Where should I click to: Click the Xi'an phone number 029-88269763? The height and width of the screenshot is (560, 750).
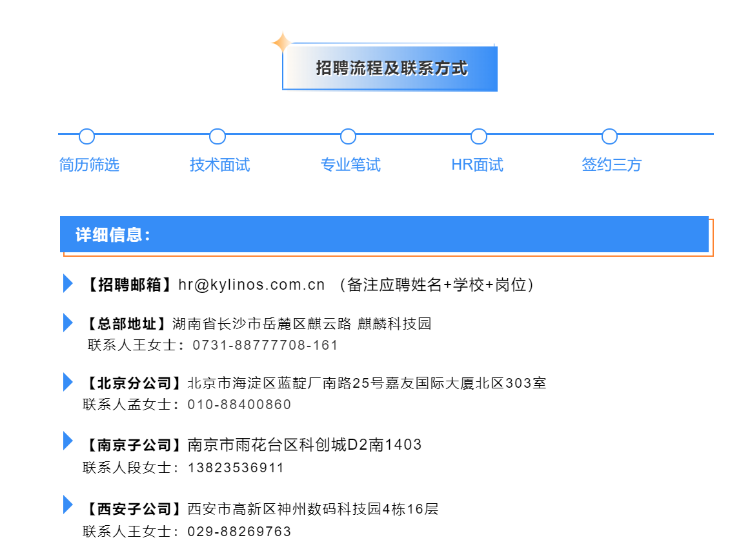tap(239, 532)
